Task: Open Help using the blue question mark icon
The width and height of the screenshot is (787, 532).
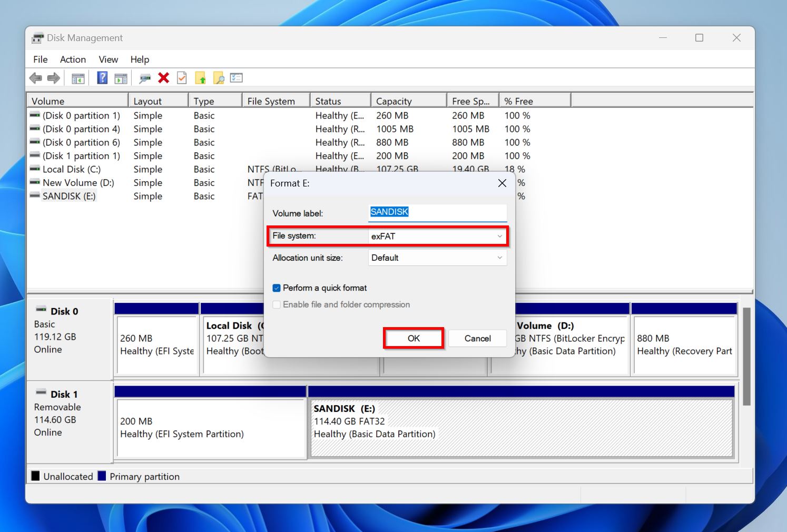Action: pyautogui.click(x=102, y=77)
